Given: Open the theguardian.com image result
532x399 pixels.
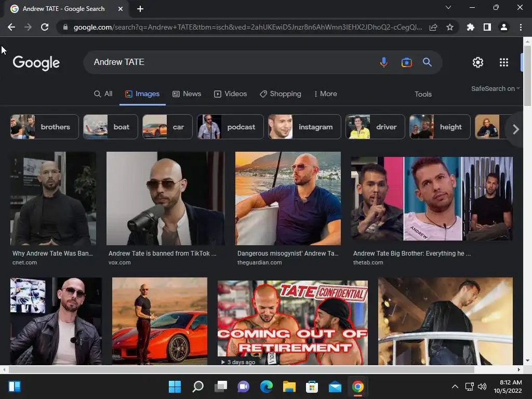Looking at the screenshot, I should (288, 198).
